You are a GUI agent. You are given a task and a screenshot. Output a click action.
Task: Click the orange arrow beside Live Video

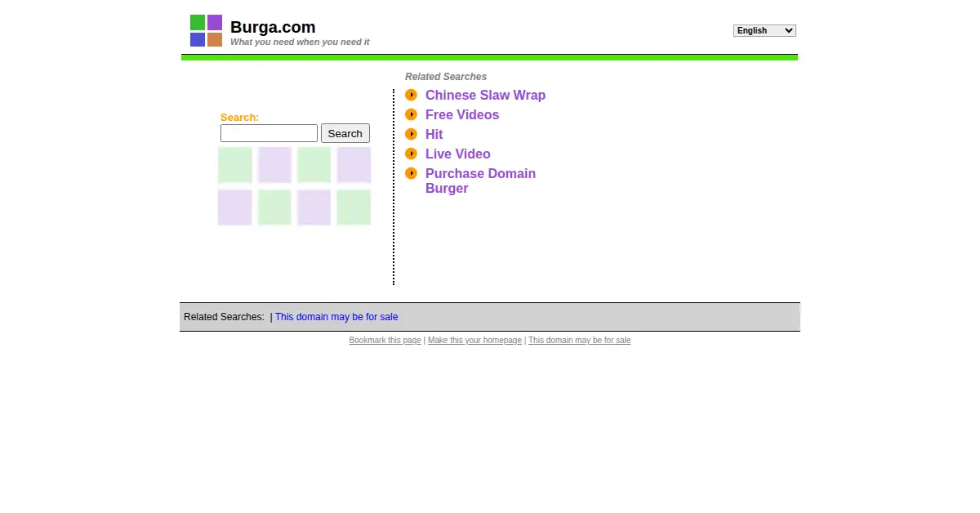click(x=411, y=154)
